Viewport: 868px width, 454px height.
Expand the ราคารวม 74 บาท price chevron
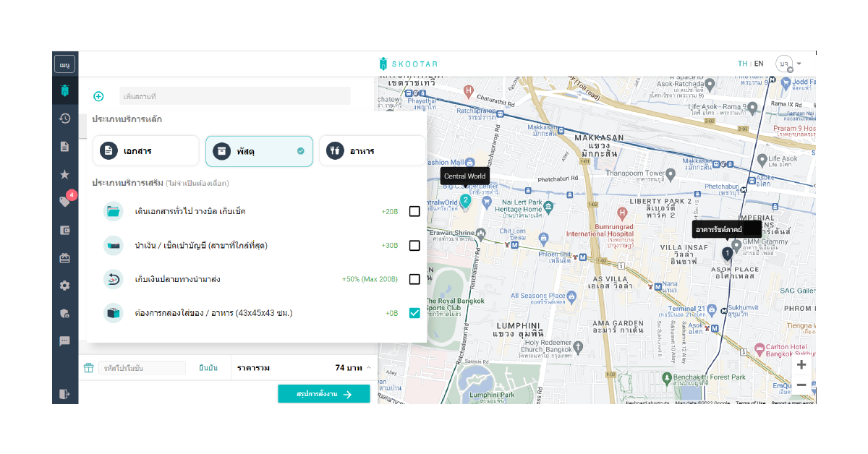[369, 367]
